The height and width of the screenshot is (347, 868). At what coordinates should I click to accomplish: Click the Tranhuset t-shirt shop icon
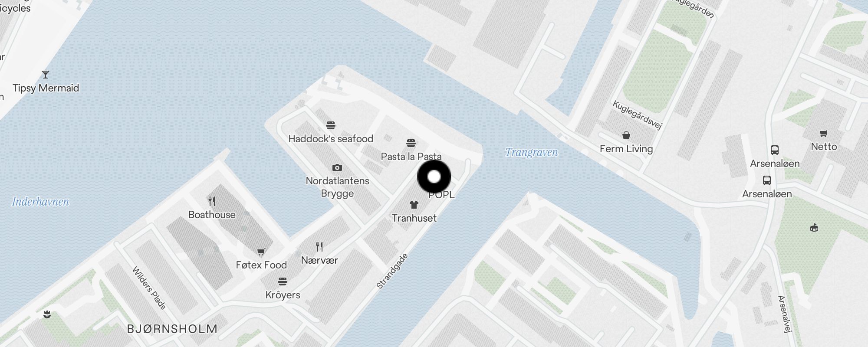[x=414, y=205]
